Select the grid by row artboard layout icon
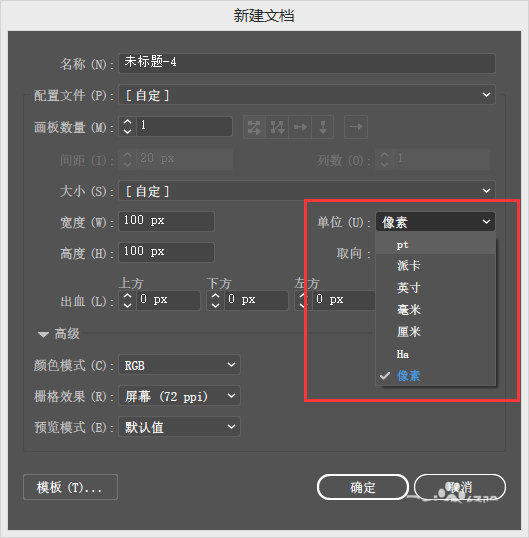The width and height of the screenshot is (529, 538). (x=254, y=127)
